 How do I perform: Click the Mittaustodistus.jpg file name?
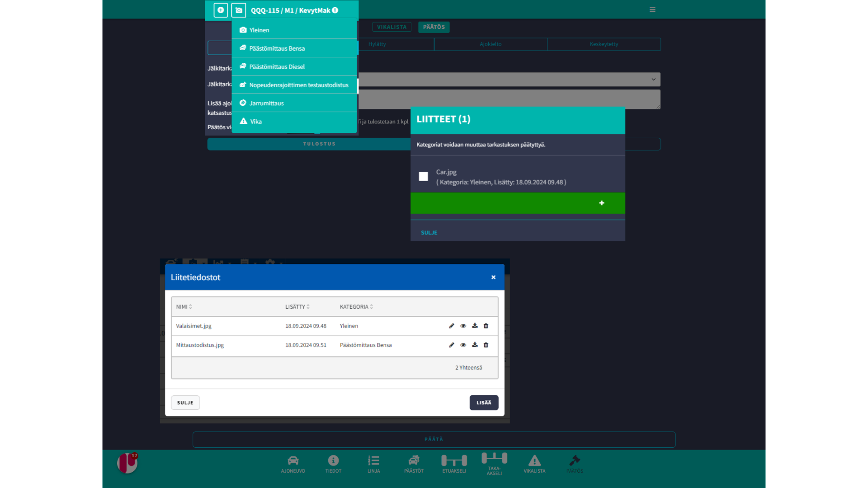(200, 345)
